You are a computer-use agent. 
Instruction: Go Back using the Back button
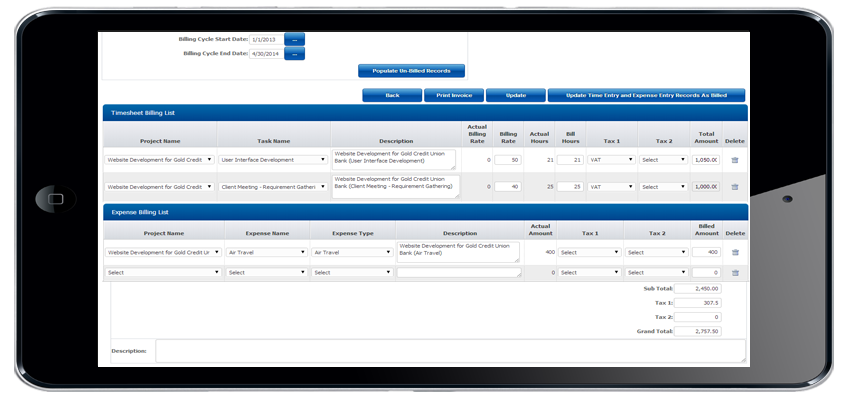click(392, 95)
